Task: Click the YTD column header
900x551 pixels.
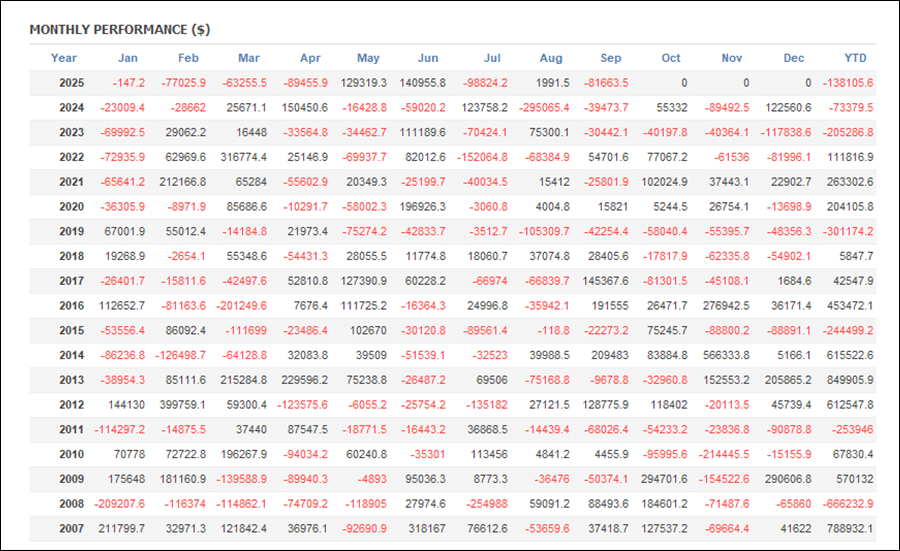Action: coord(856,58)
